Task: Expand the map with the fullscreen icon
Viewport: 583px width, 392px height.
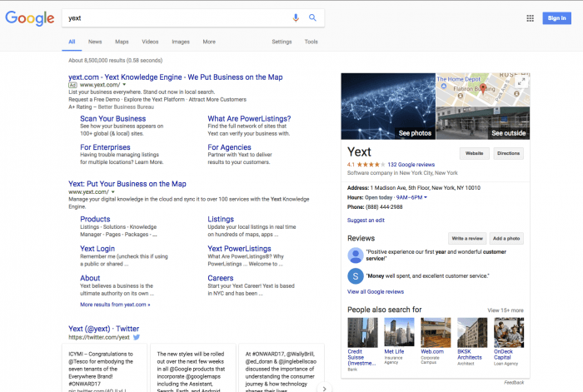Action: pos(521,82)
